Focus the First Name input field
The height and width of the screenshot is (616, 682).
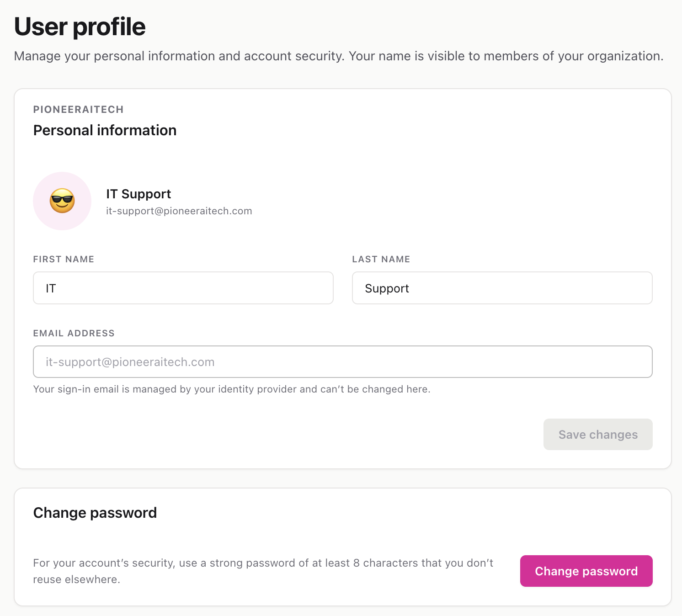point(183,288)
